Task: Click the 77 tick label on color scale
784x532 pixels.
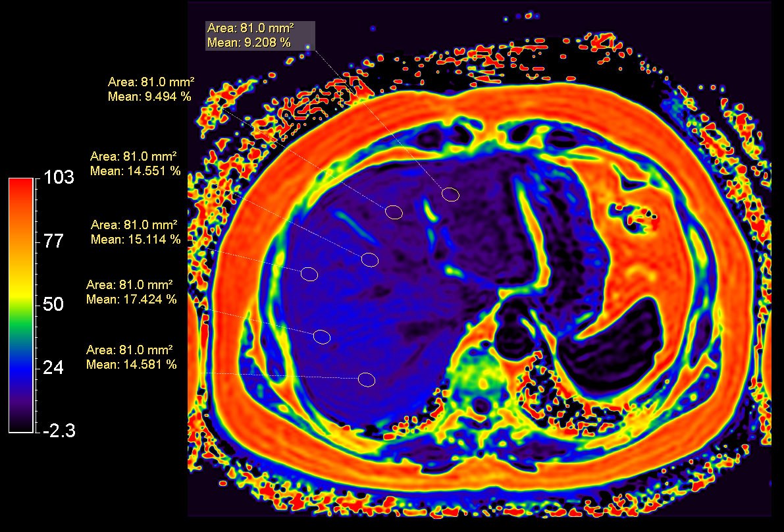Action: coord(53,241)
